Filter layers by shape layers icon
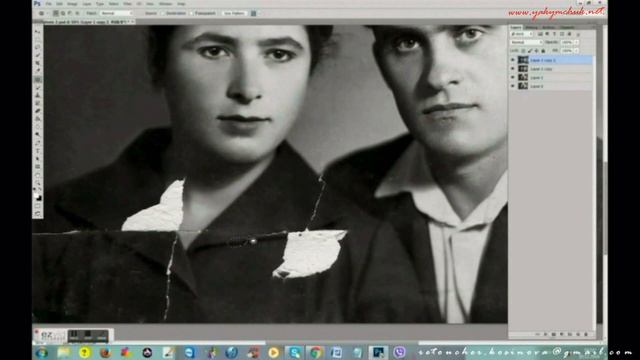 [562, 34]
